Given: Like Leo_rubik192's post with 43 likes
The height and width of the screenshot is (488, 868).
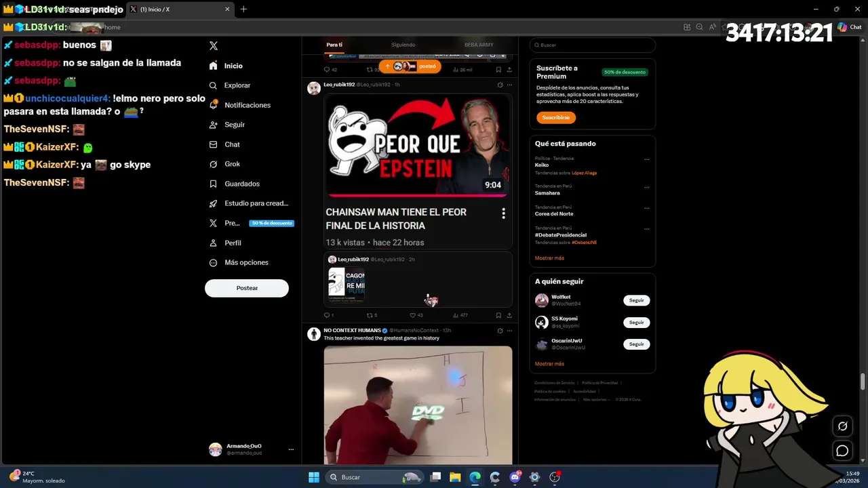Looking at the screenshot, I should [x=416, y=315].
